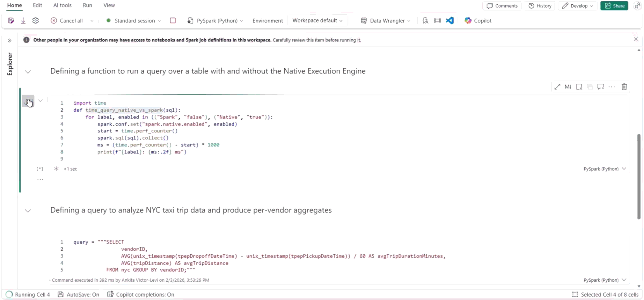Collapse the NYC taxi trip query section
Screen dimensions: 644x300
coord(28,211)
